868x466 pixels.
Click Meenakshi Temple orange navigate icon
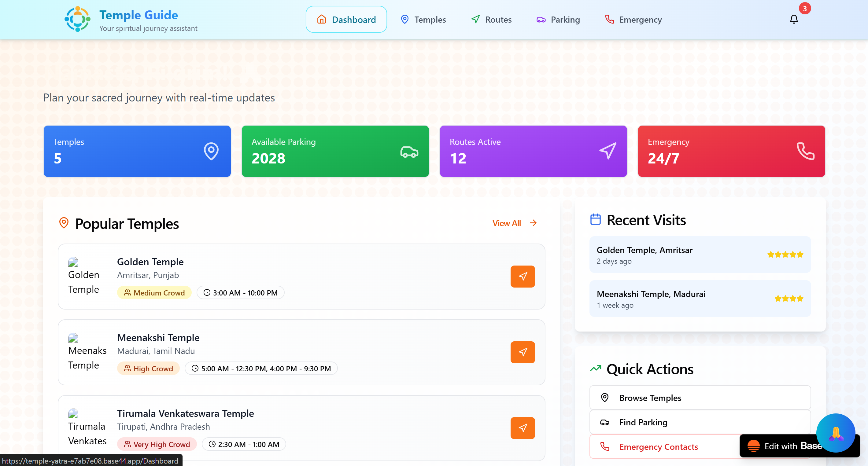click(x=522, y=352)
